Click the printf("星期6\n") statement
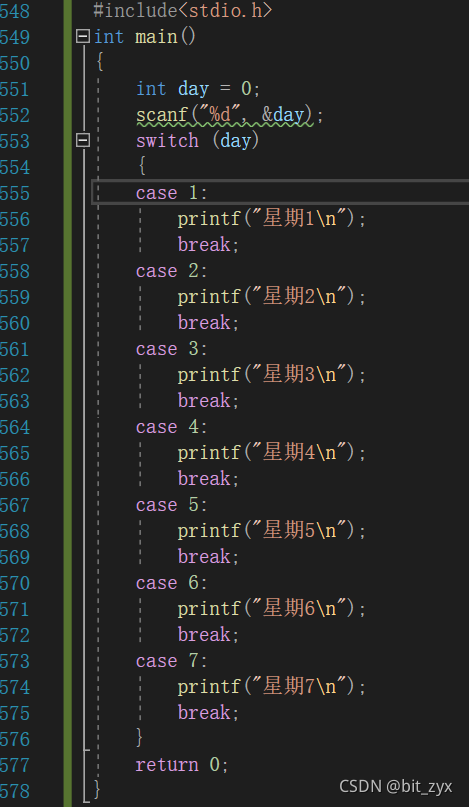The width and height of the screenshot is (469, 807). (272, 609)
